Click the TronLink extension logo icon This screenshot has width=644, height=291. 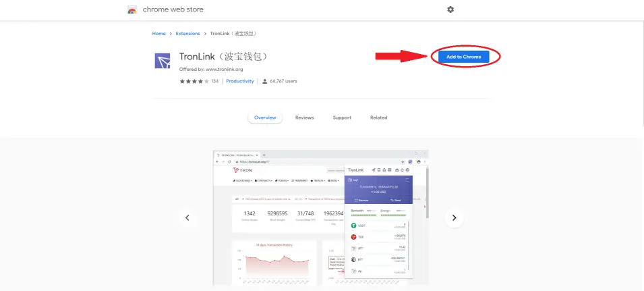(163, 61)
